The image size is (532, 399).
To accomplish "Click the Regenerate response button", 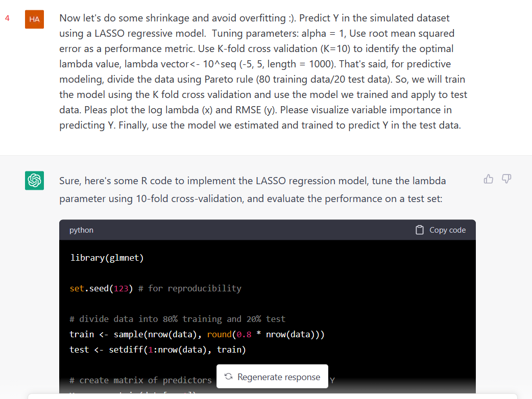I will 272,377.
